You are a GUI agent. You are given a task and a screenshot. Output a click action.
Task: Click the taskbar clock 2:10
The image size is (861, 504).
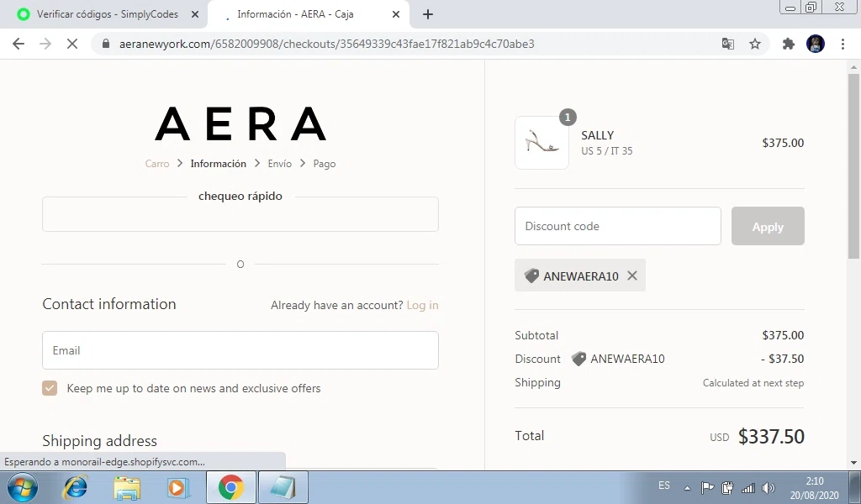(814, 481)
